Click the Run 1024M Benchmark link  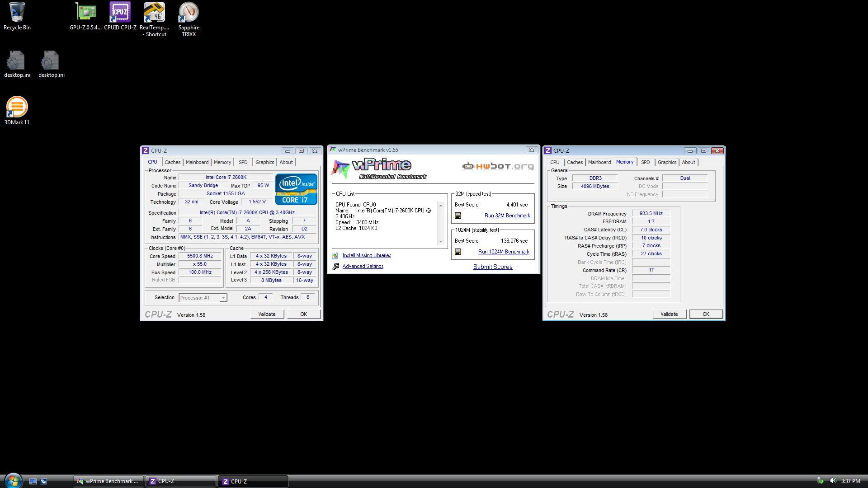tap(504, 252)
